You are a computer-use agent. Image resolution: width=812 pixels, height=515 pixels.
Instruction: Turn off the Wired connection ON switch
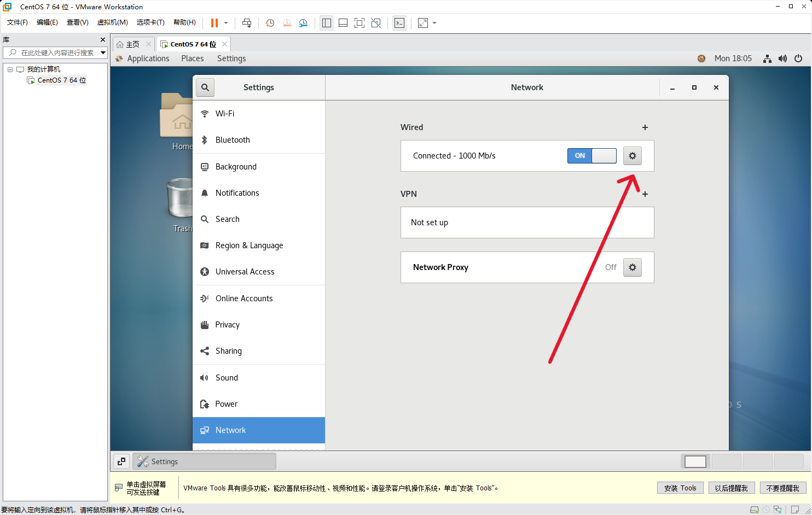click(591, 156)
